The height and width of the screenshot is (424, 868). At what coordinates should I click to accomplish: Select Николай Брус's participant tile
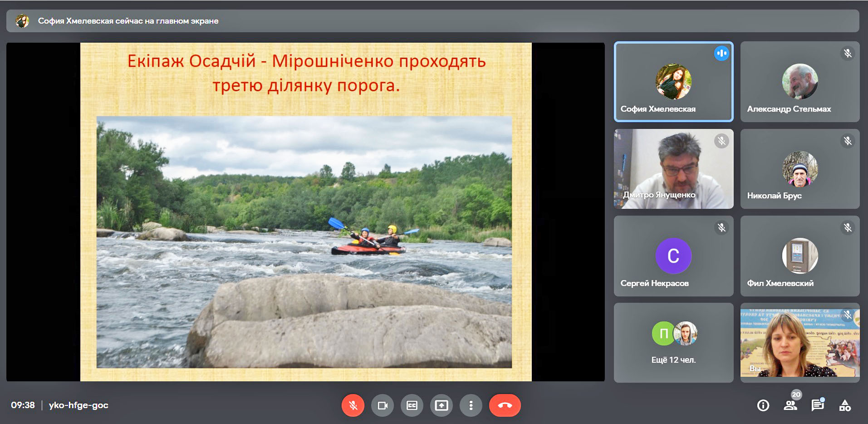pyautogui.click(x=800, y=169)
